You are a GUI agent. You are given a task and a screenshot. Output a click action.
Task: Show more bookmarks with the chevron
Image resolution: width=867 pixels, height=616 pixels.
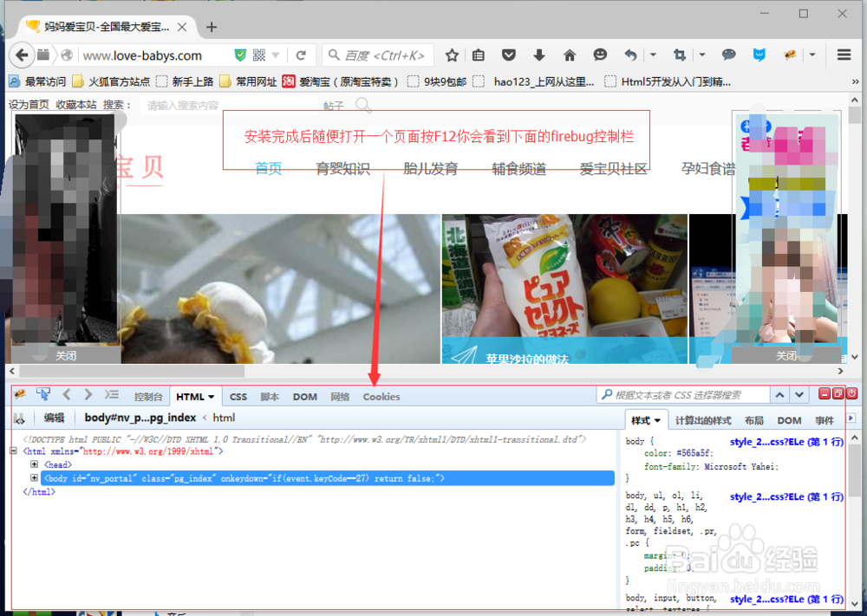(x=856, y=81)
